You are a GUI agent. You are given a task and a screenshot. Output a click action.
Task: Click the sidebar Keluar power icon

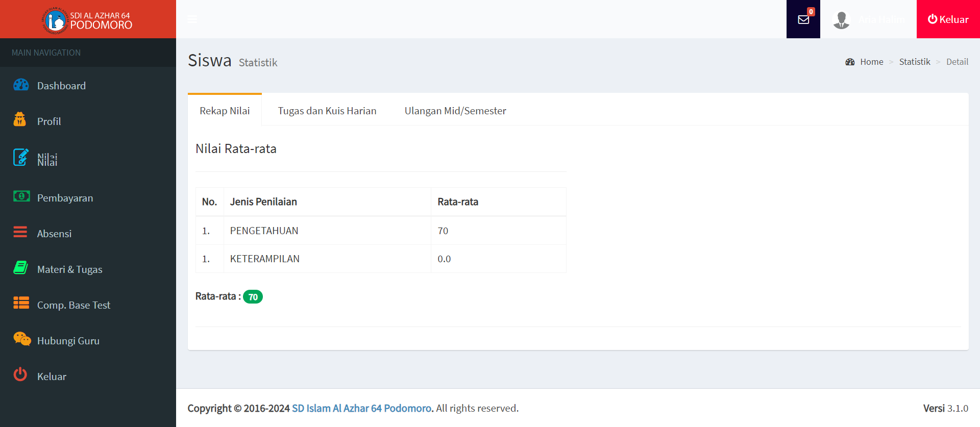[20, 374]
